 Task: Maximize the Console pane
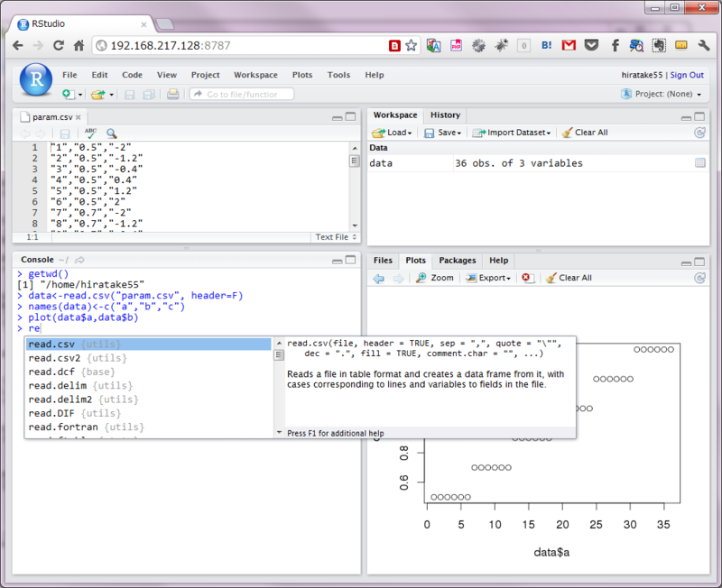pos(350,260)
